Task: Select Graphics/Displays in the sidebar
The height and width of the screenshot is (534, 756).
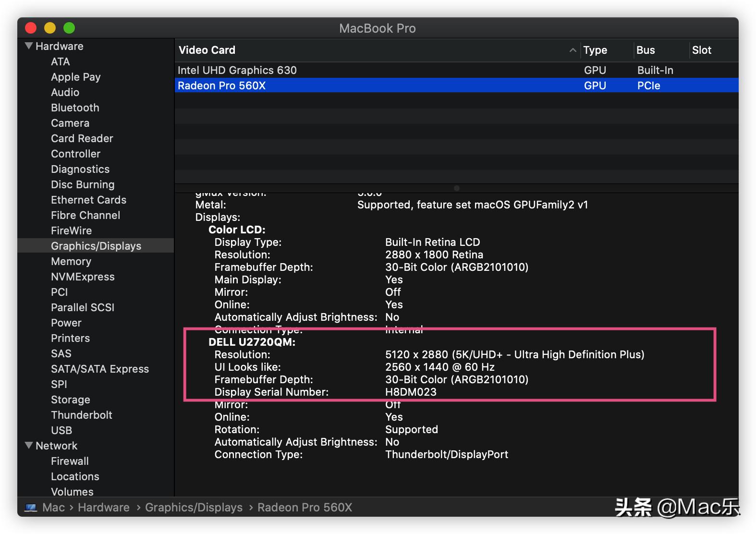Action: click(x=96, y=246)
